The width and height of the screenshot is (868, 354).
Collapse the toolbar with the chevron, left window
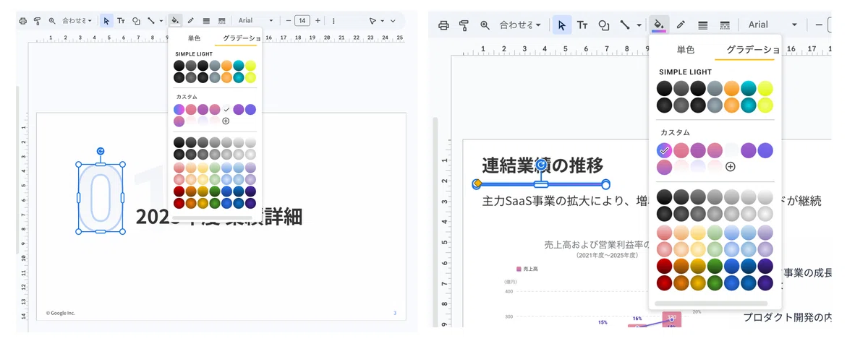[x=393, y=21]
